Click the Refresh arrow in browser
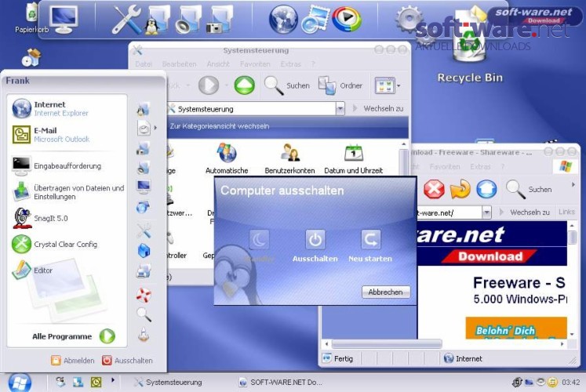This screenshot has width=586, height=392. point(460,189)
